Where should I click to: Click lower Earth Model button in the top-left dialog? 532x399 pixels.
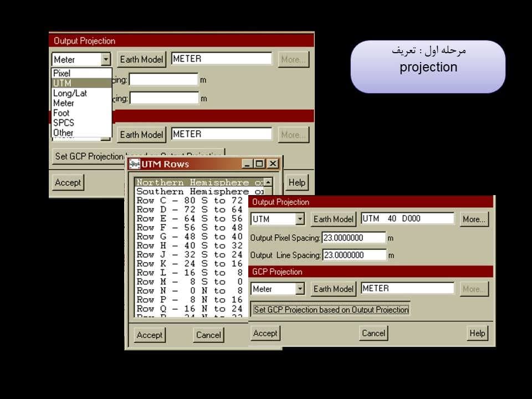pos(141,135)
